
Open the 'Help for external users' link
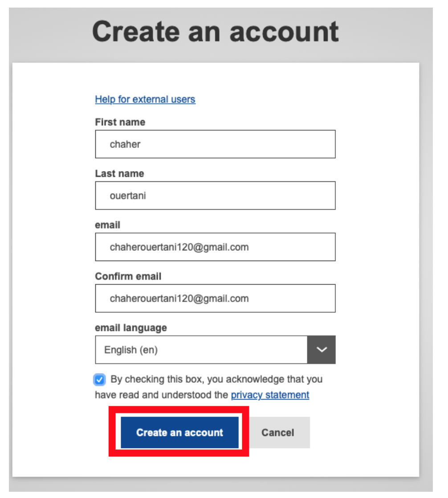click(145, 99)
